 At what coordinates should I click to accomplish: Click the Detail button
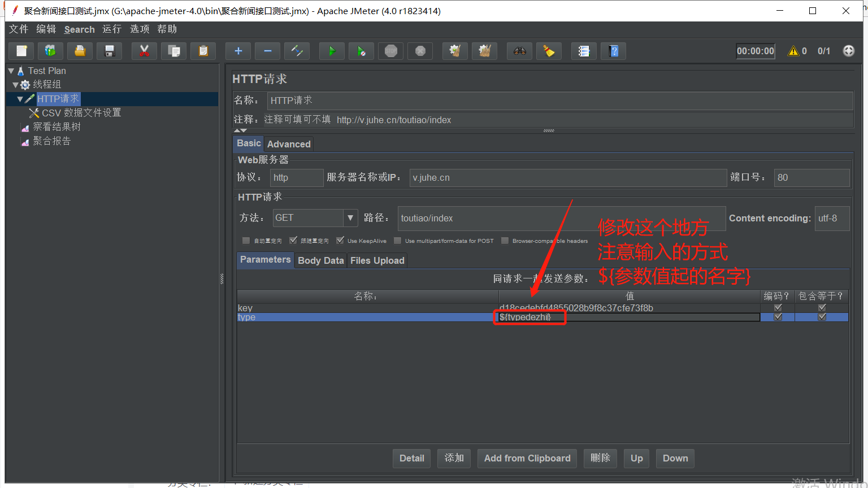coord(412,458)
